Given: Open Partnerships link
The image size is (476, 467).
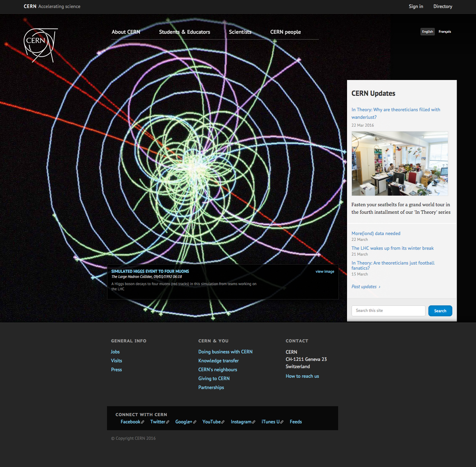Looking at the screenshot, I should (x=211, y=387).
